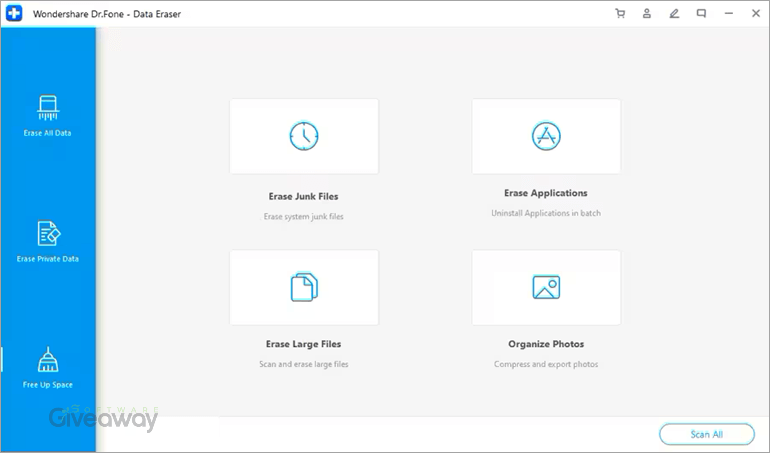Select the Erase Junk Files title text

tap(303, 197)
